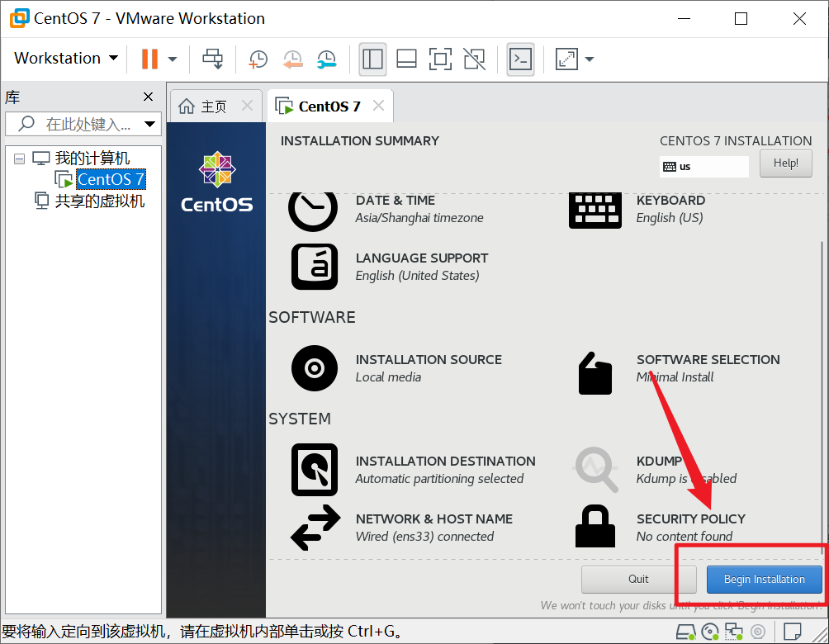This screenshot has height=644, width=829.
Task: Open the console view
Action: [520, 59]
